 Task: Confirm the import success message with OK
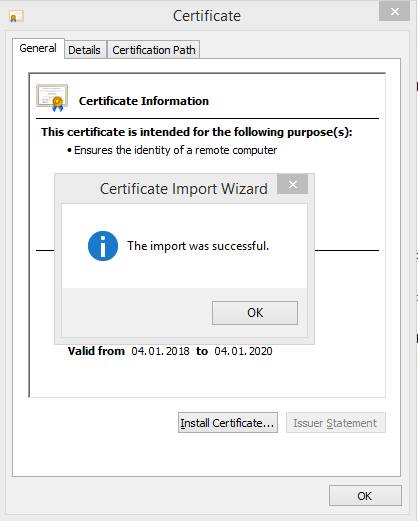255,313
